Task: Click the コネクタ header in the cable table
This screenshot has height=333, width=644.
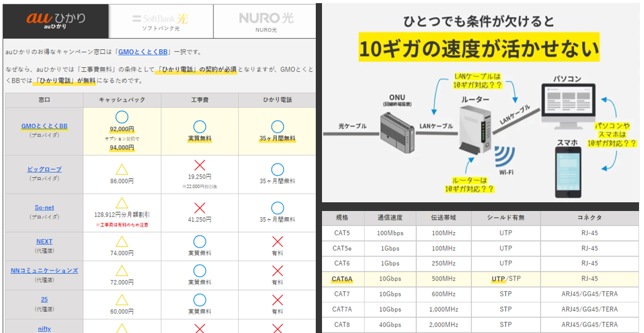Action: [x=589, y=217]
